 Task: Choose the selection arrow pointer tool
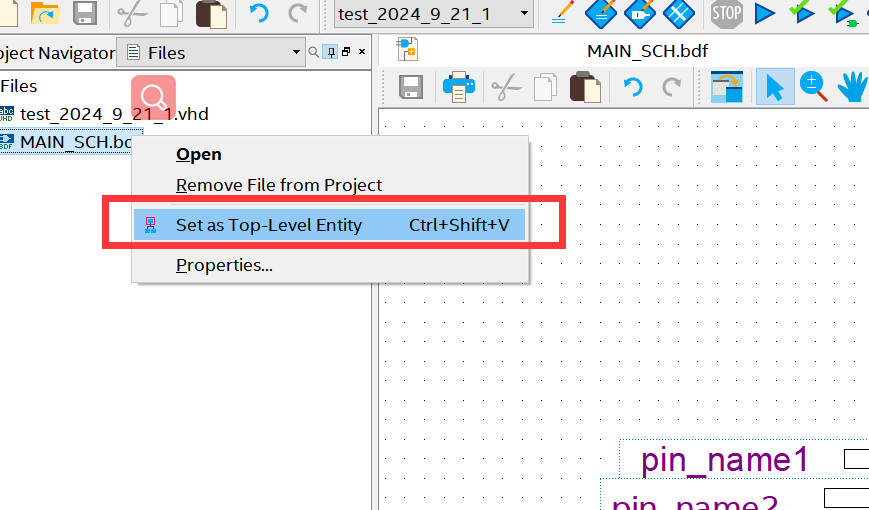(x=774, y=88)
